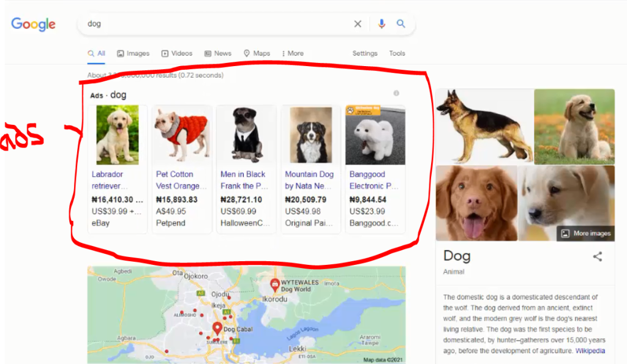Open the Tools options

click(397, 53)
